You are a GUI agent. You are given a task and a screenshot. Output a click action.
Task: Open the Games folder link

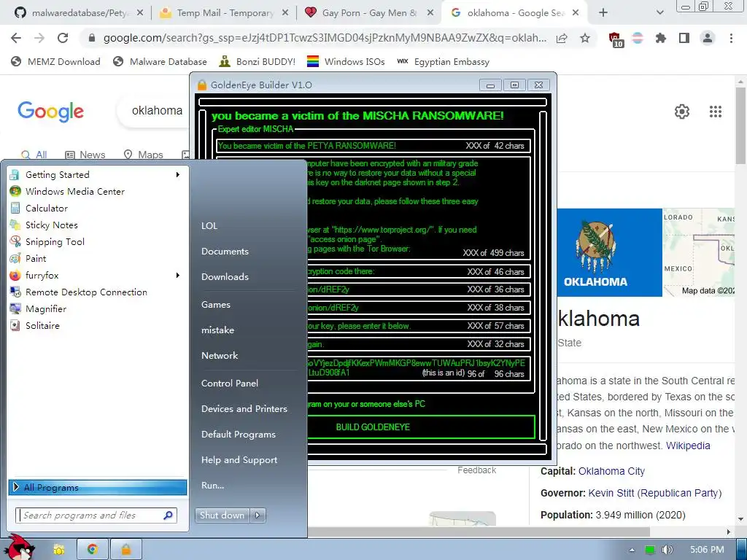[216, 304]
